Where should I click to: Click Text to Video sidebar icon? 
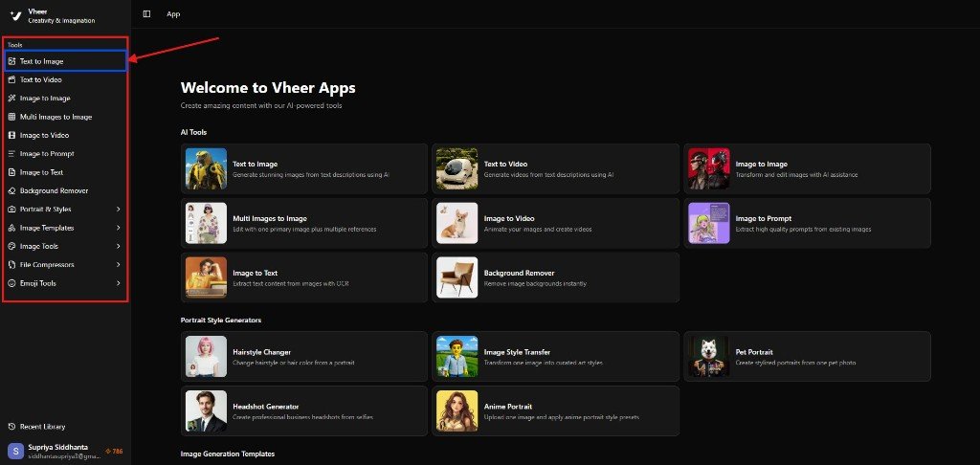click(x=11, y=80)
